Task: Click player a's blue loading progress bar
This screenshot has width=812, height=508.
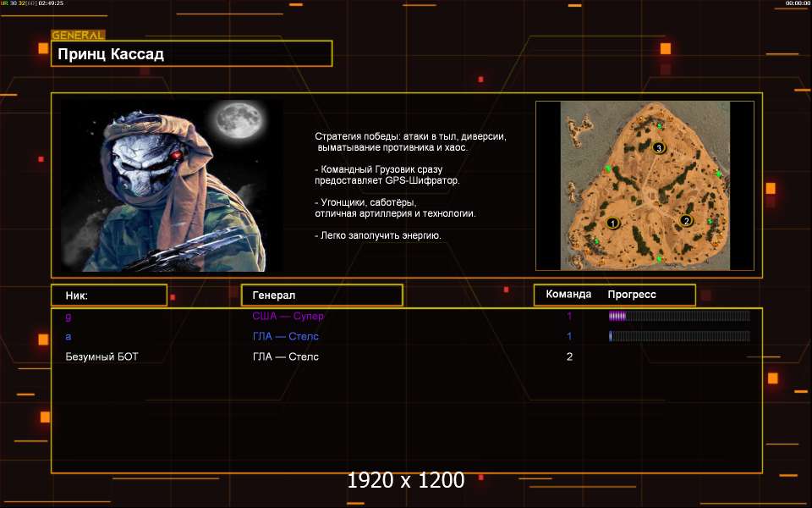Action: 679,336
